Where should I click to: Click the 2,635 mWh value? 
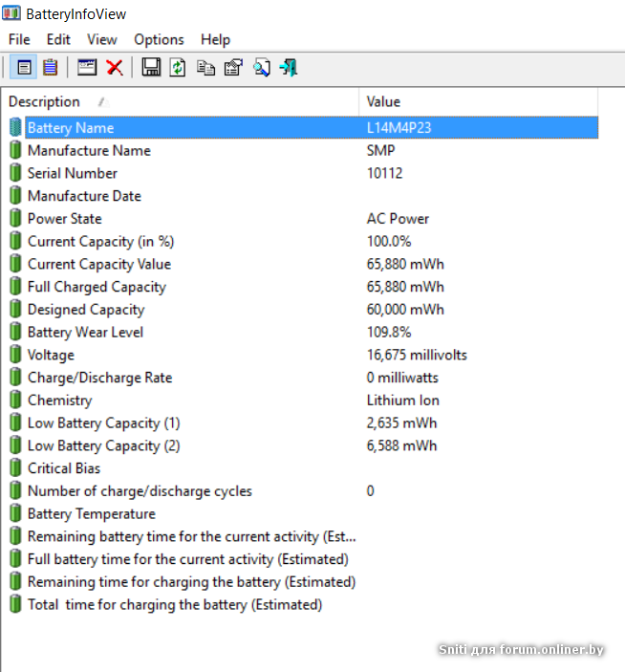point(401,423)
